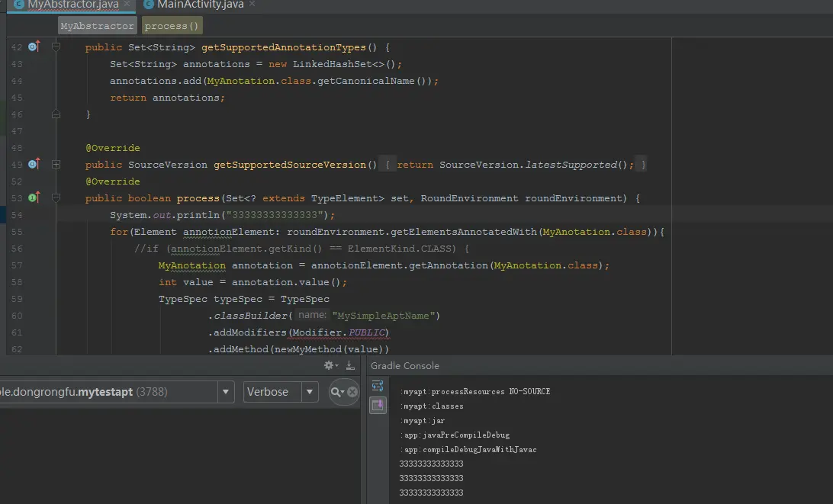Click override gutter icon on line 49
This screenshot has width=833, height=504.
pyautogui.click(x=34, y=164)
